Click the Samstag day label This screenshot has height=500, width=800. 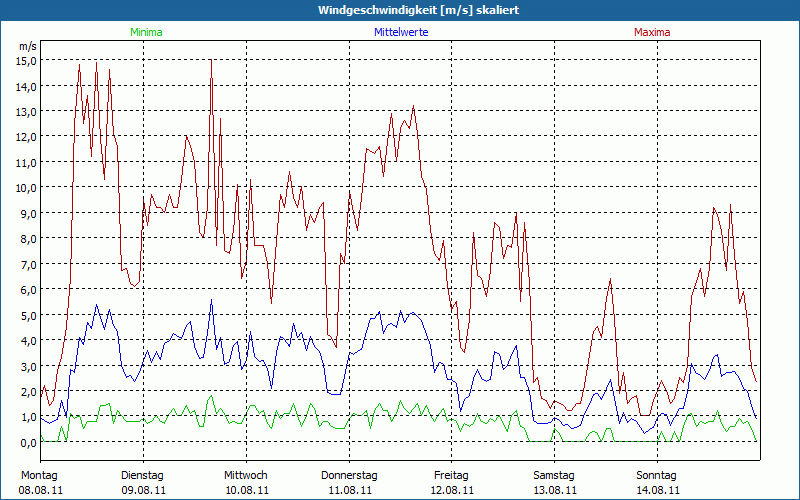coord(554,476)
